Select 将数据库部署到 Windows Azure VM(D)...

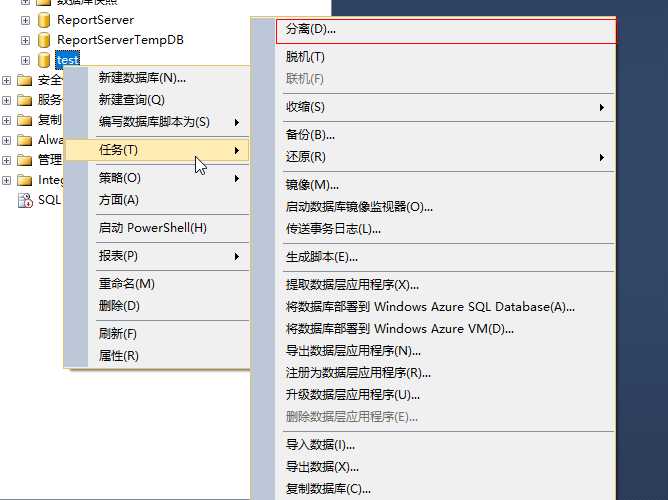[434, 329]
